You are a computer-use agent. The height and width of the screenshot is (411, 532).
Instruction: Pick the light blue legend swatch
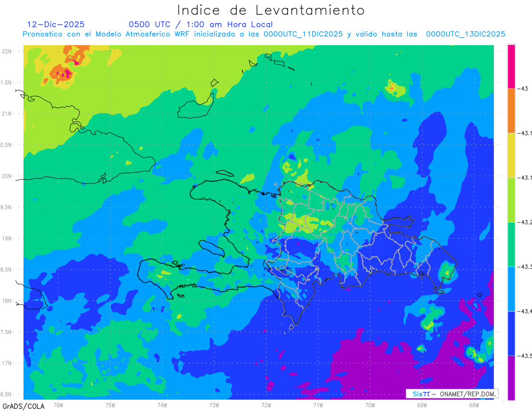511,289
